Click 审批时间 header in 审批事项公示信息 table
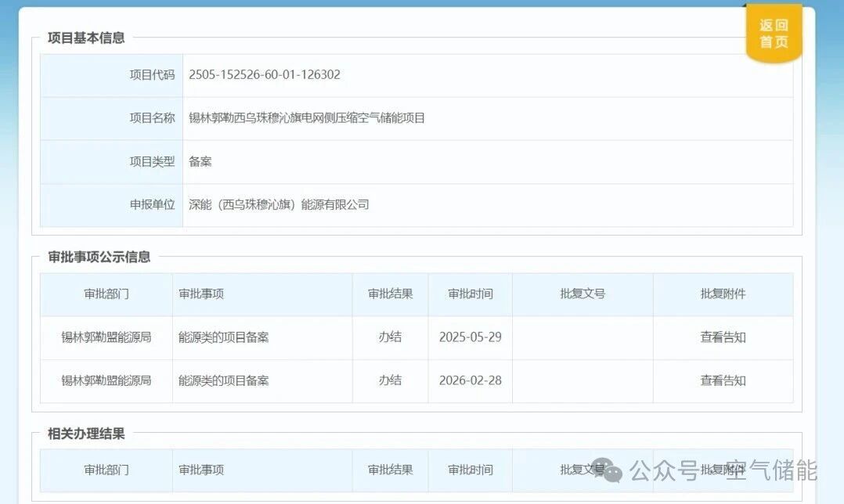The width and height of the screenshot is (844, 504). pyautogui.click(x=471, y=294)
